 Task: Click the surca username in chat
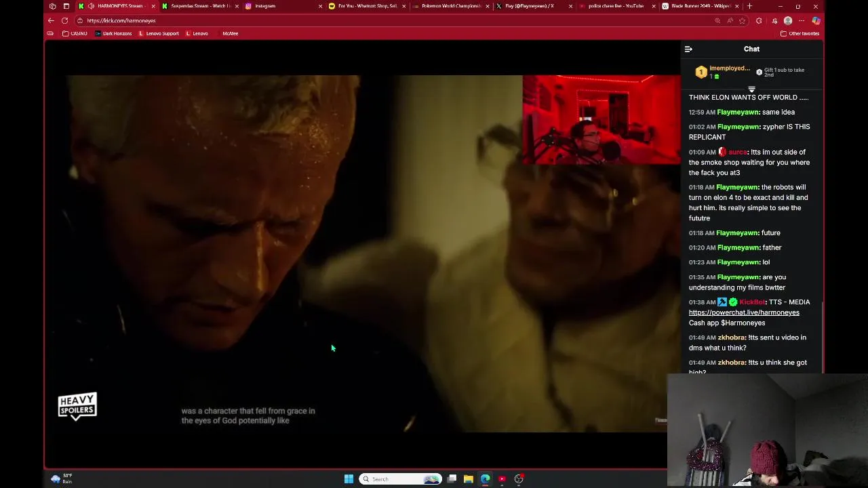[738, 152]
